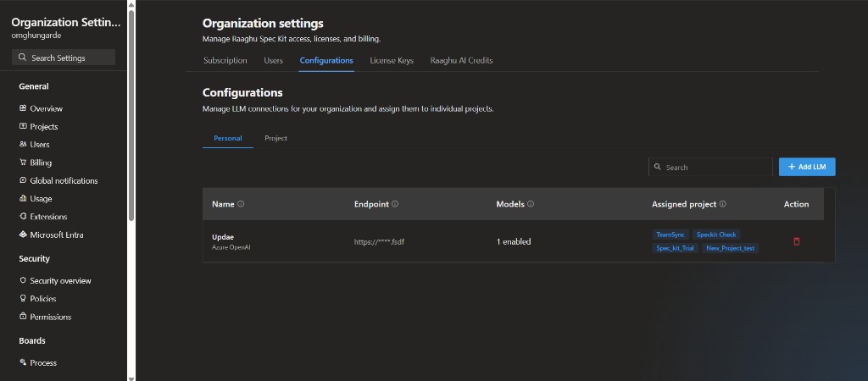
Task: Open the Spec_kit_Trial project tag
Action: (x=675, y=248)
